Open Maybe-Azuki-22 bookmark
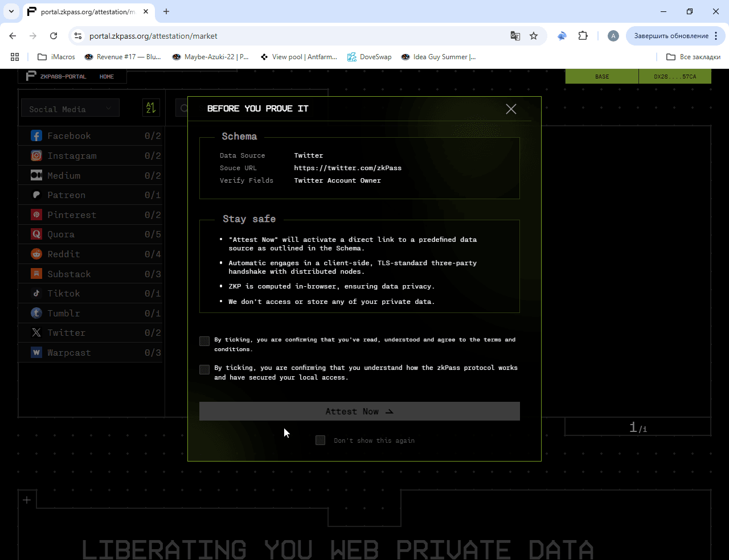Viewport: 729px width, 560px height. coord(211,57)
